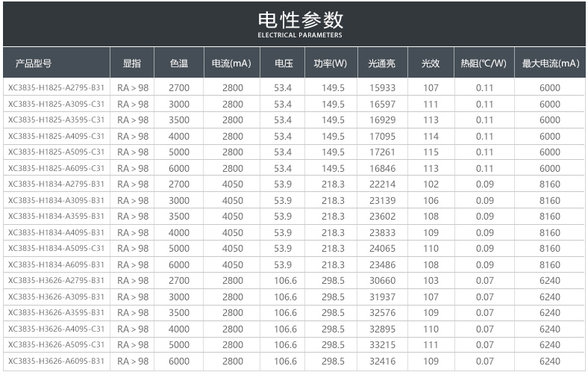Image resolution: width=588 pixels, height=378 pixels.
Task: Click the 最大电流(mA) column header
Action: [549, 64]
